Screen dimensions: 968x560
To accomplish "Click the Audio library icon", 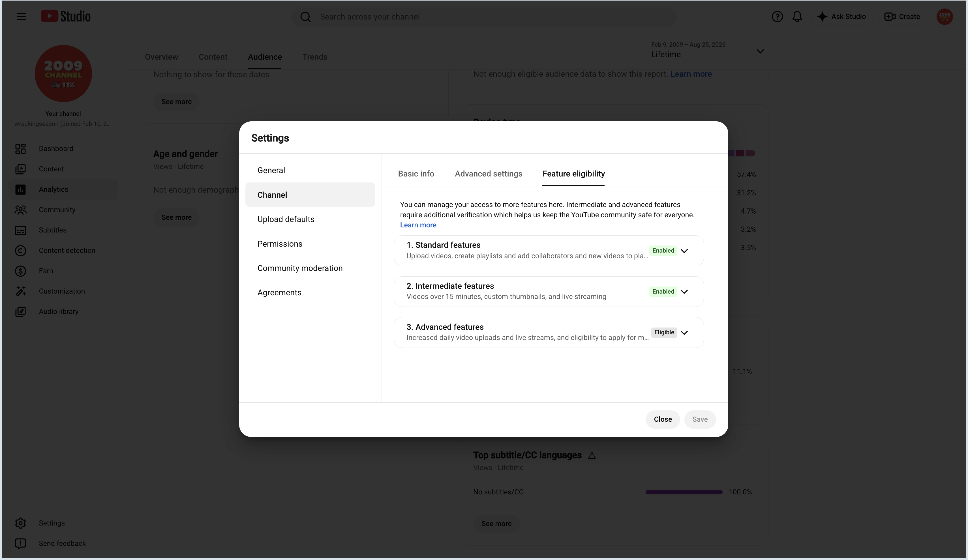I will 20,311.
